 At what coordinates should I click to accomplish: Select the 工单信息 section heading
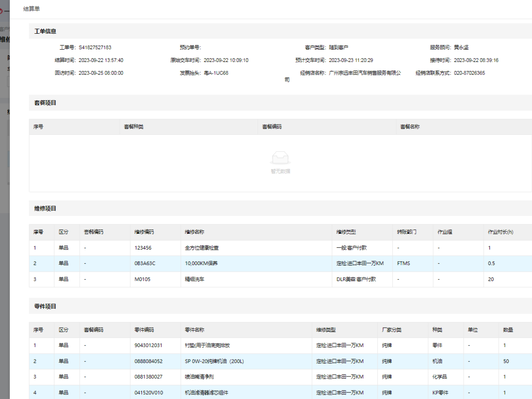[45, 31]
